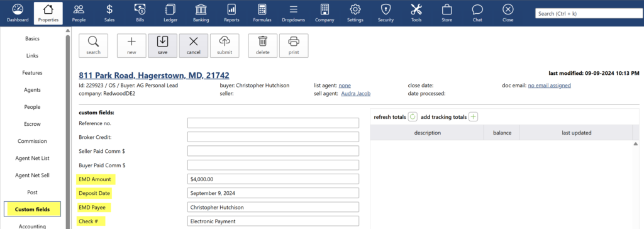
Task: Open Escrow sidebar section
Action: click(33, 124)
